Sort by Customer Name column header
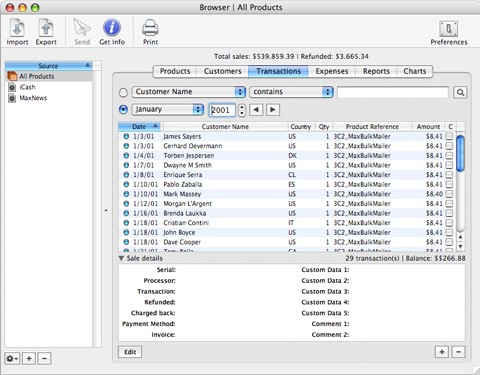The image size is (480, 375). [225, 127]
